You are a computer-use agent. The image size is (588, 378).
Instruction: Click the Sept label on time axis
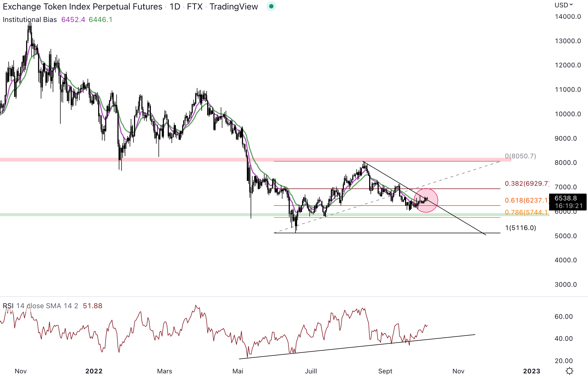(385, 371)
